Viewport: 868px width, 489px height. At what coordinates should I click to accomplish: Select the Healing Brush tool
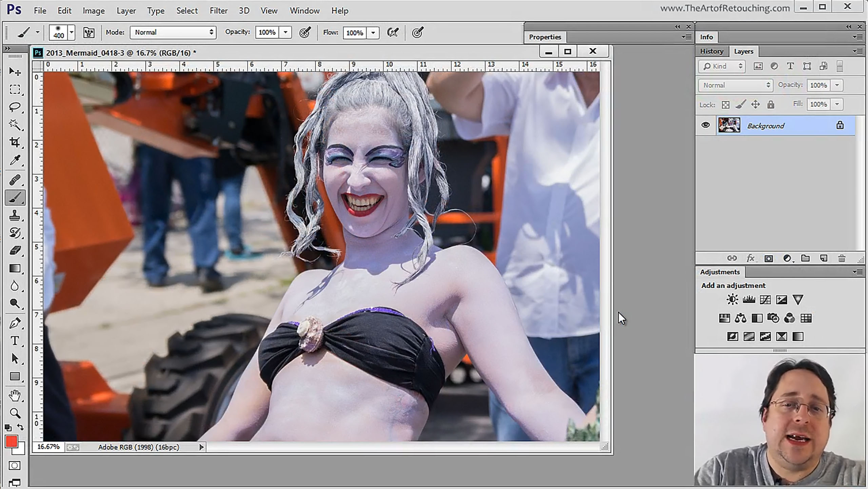pyautogui.click(x=15, y=180)
